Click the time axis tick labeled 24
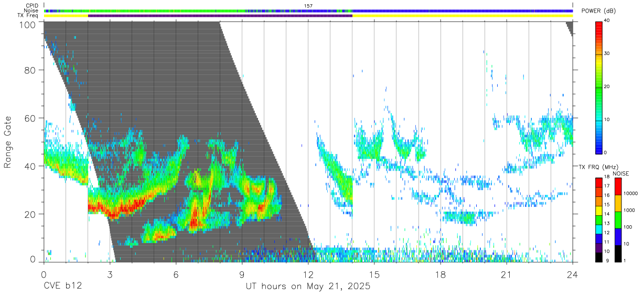Image resolution: width=644 pixels, height=297 pixels. 573,274
